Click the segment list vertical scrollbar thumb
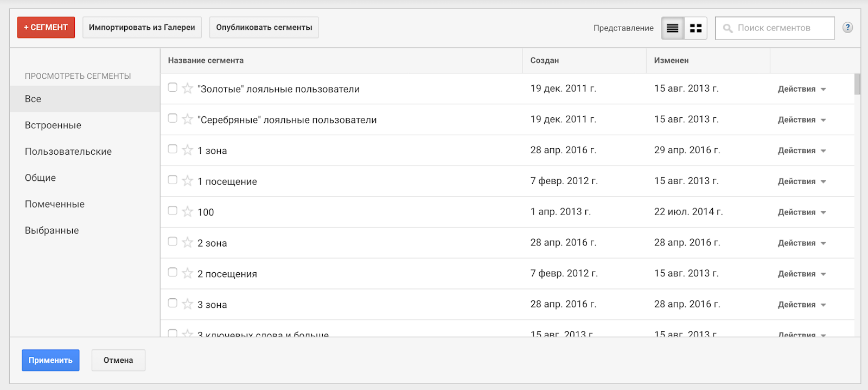Screen dimensions: 868x390 tap(858, 84)
